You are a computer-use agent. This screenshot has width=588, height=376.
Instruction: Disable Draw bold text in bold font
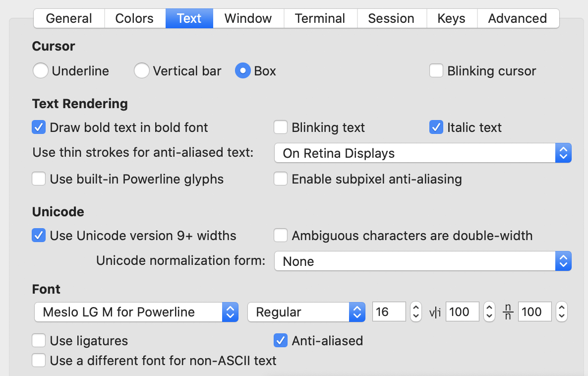click(39, 127)
